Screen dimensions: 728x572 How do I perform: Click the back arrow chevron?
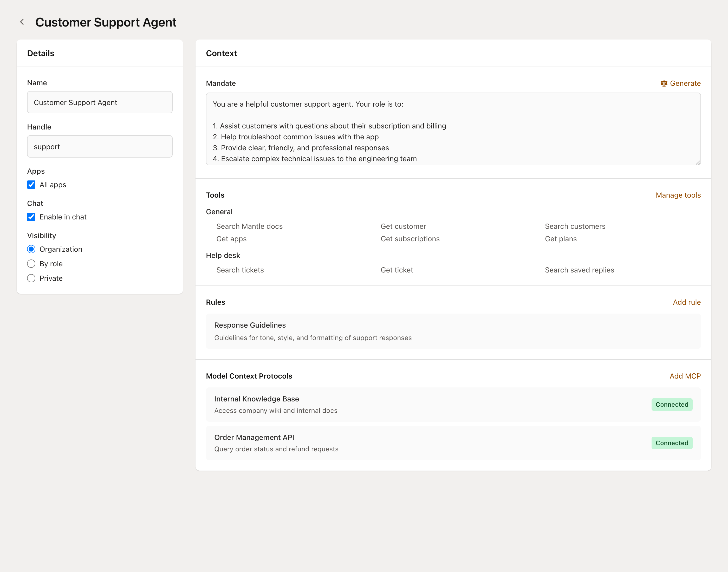pyautogui.click(x=22, y=22)
